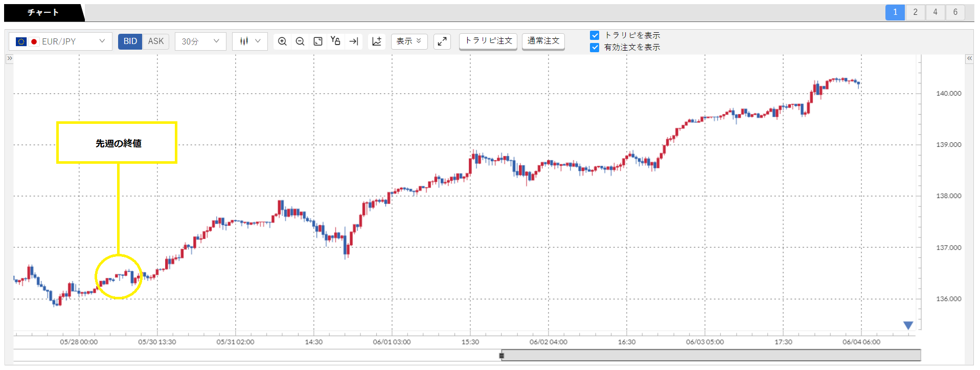Reset chart zoom to fit
980x370 pixels.
(318, 41)
